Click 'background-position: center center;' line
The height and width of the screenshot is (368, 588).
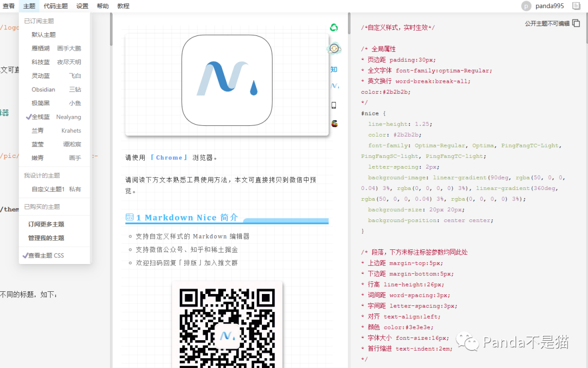[431, 220]
